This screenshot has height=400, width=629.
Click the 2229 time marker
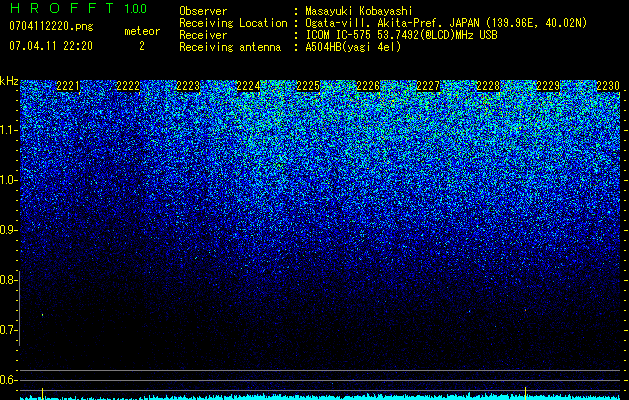coord(548,86)
